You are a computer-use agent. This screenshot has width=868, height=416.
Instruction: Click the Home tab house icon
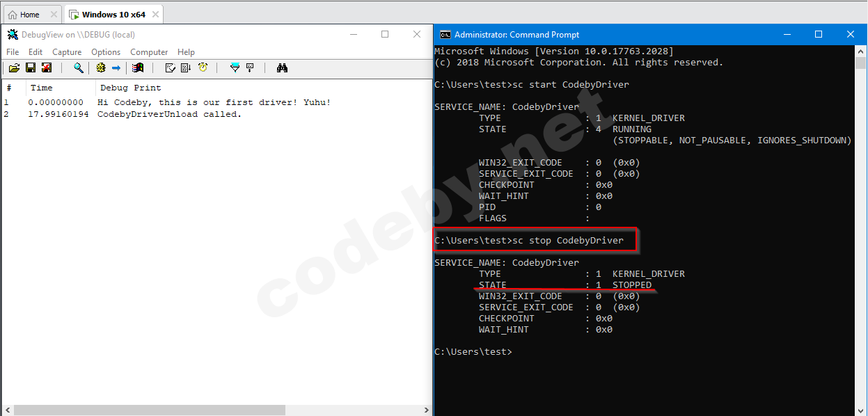click(x=13, y=14)
